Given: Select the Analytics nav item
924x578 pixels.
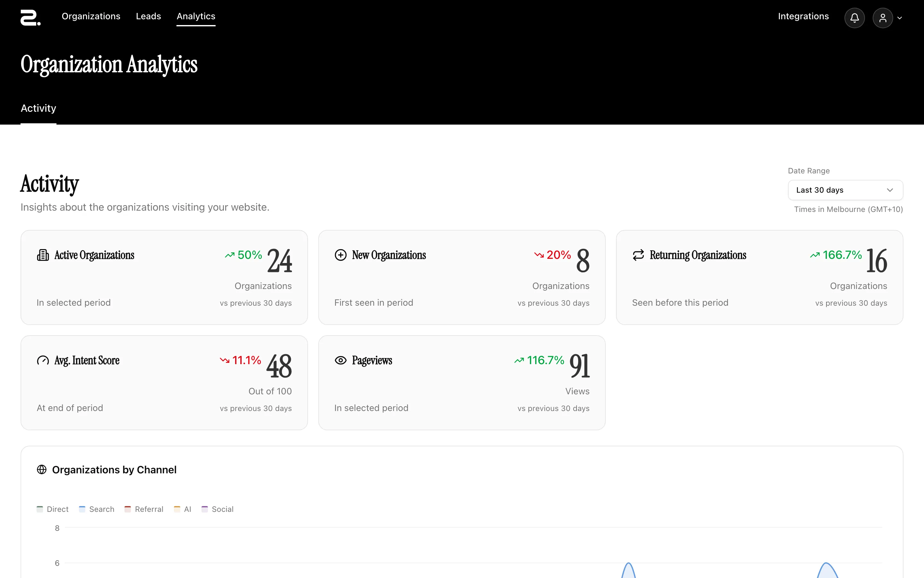Looking at the screenshot, I should 196,16.
